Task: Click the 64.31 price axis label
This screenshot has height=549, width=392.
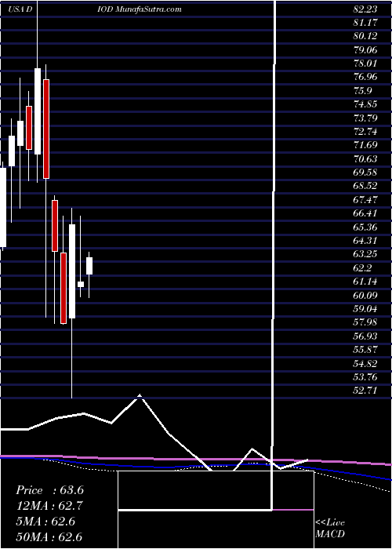Action: click(x=365, y=242)
